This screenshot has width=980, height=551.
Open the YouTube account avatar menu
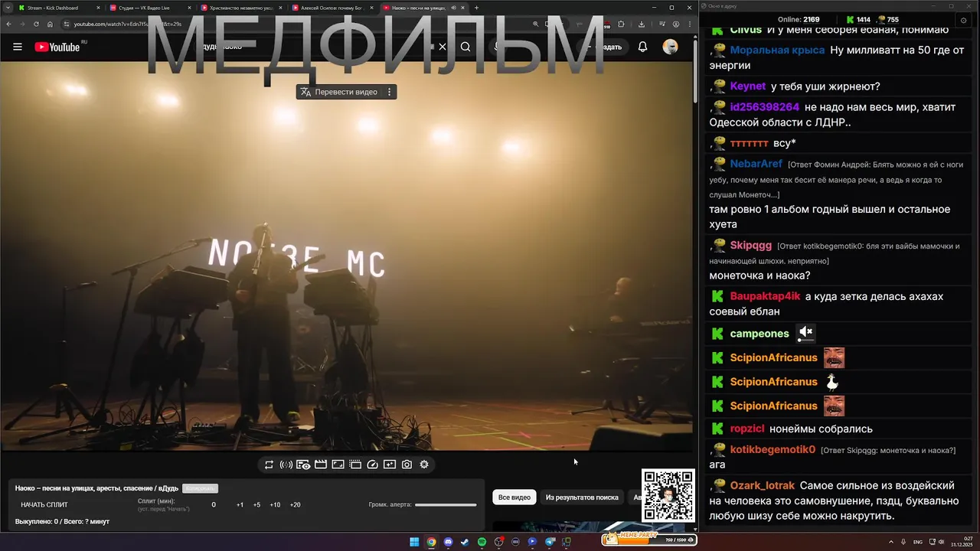(x=670, y=47)
